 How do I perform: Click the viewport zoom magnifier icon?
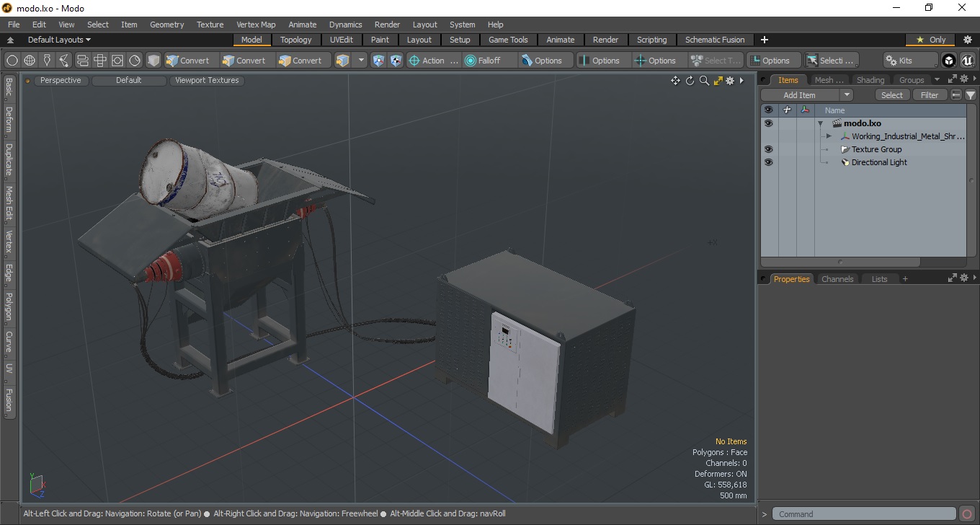click(x=704, y=81)
